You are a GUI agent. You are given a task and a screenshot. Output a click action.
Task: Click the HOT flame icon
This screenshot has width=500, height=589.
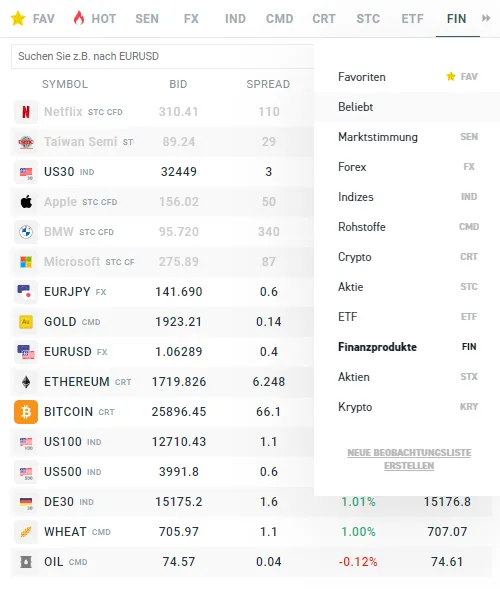(79, 18)
